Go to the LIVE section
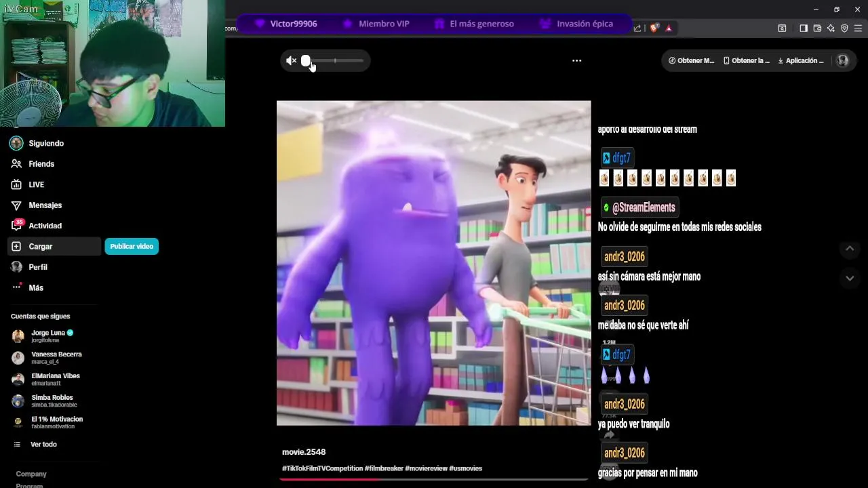Image resolution: width=868 pixels, height=488 pixels. [36, 184]
